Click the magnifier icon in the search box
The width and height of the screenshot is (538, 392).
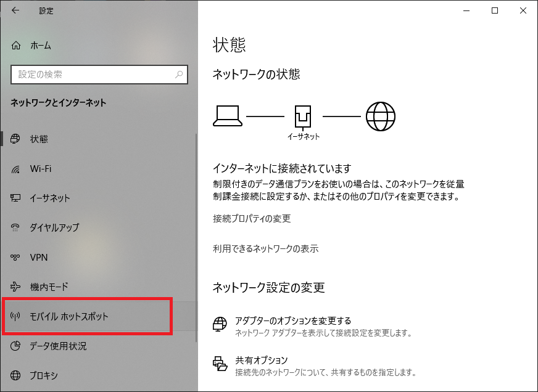pos(179,75)
